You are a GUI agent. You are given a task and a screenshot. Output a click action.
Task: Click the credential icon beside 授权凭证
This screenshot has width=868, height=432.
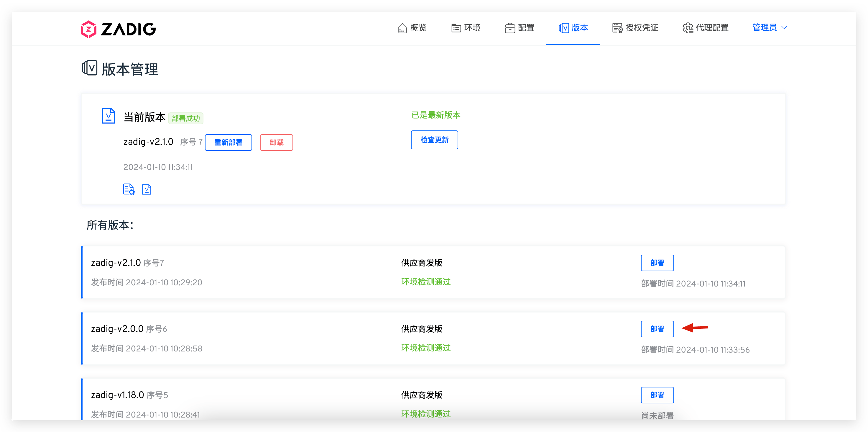point(617,28)
